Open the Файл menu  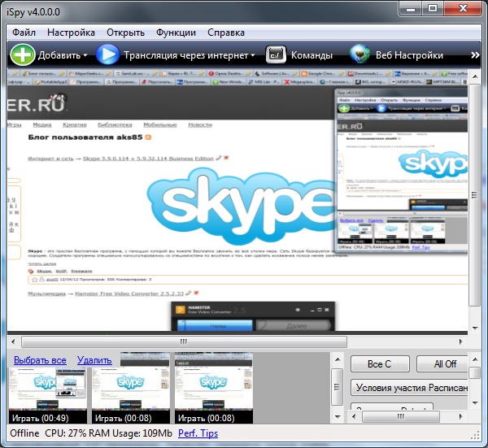pos(24,33)
